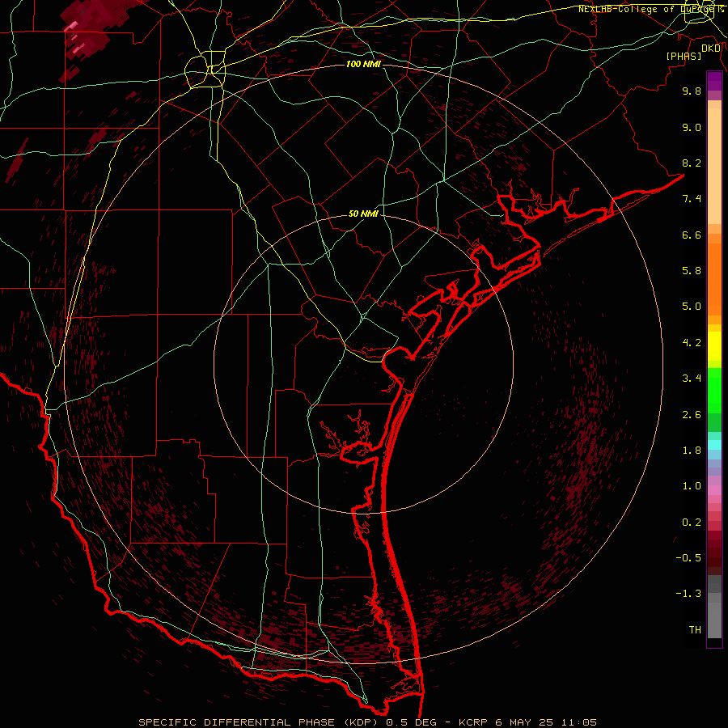Click the [PHAS] legend label
This screenshot has width=728, height=728.
click(x=684, y=56)
